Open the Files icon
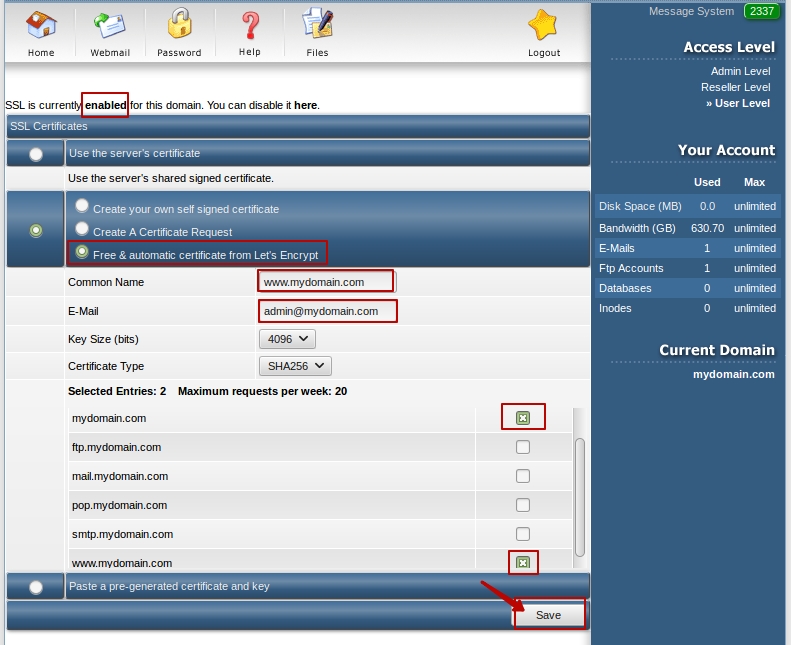 click(317, 26)
